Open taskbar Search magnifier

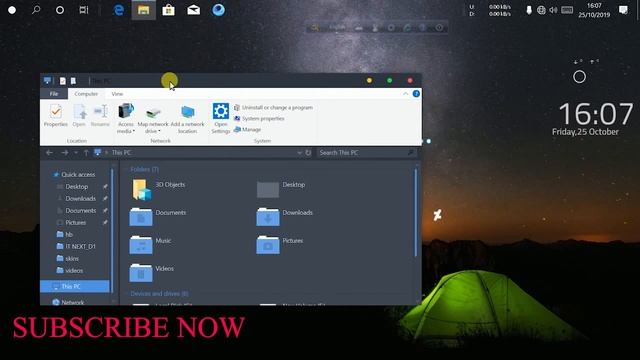tap(36, 10)
